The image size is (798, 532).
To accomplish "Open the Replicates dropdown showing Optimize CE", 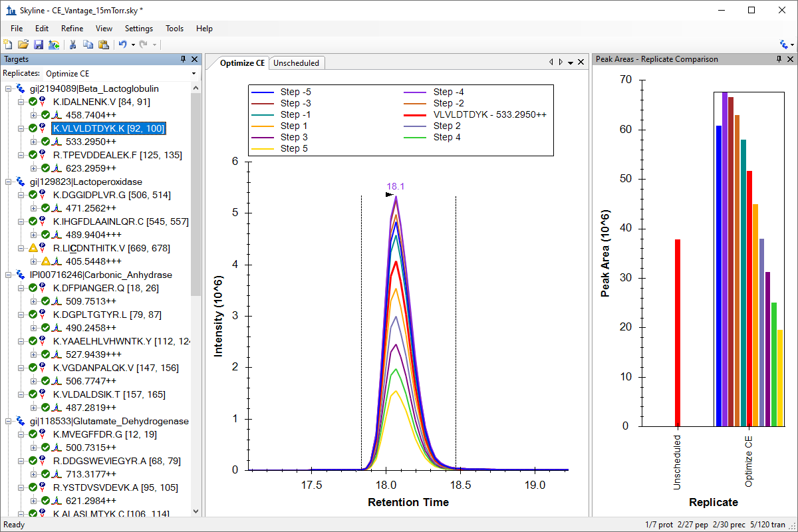I will pyautogui.click(x=194, y=74).
